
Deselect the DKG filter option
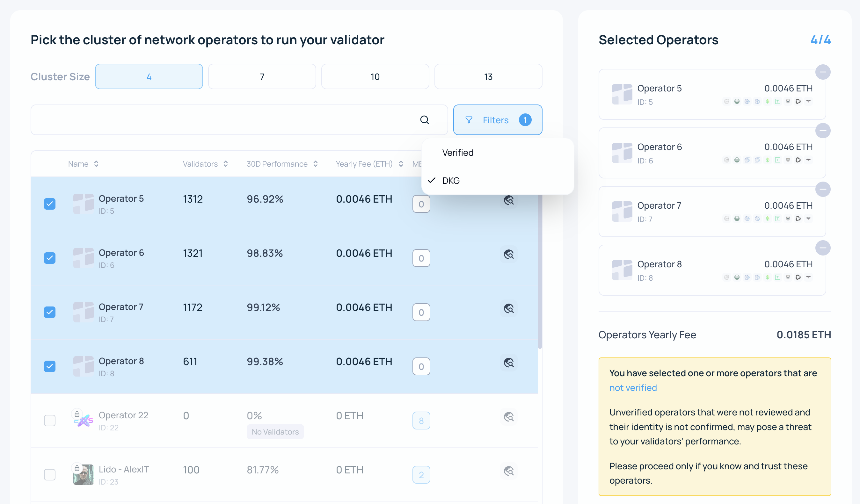click(x=450, y=181)
